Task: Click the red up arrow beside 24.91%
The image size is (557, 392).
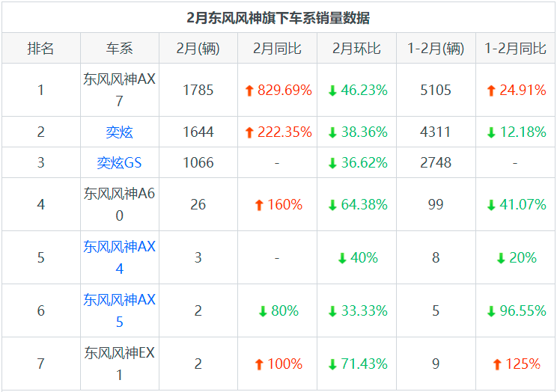Action: pyautogui.click(x=491, y=91)
